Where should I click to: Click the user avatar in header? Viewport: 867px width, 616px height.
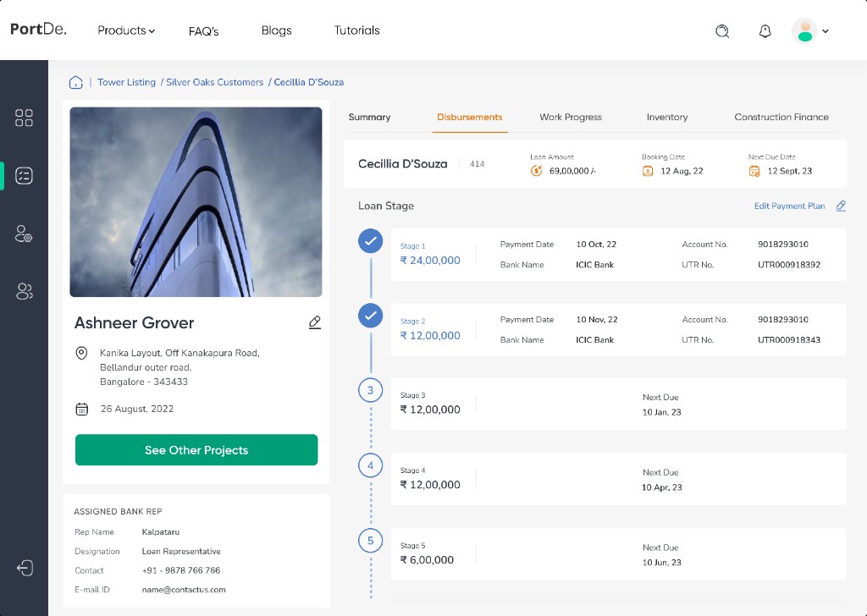pos(804,31)
